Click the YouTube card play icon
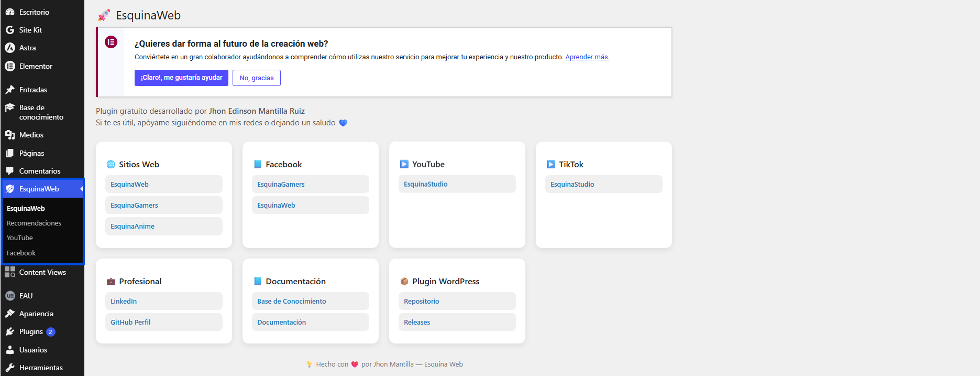The image size is (980, 376). (404, 164)
